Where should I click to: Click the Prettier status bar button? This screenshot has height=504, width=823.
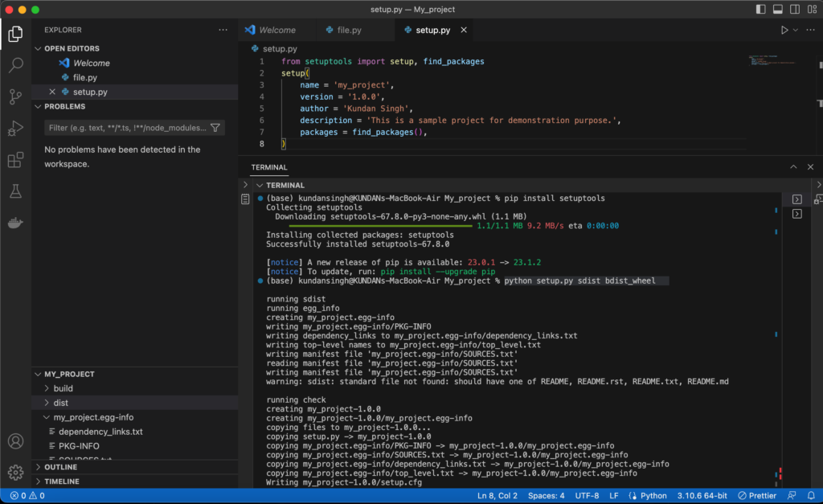coord(756,496)
